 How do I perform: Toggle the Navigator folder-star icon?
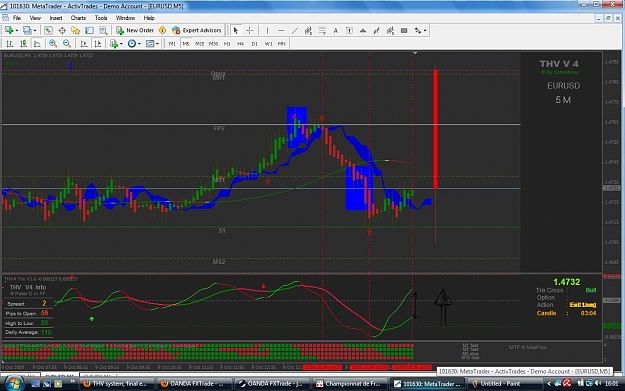[x=76, y=30]
